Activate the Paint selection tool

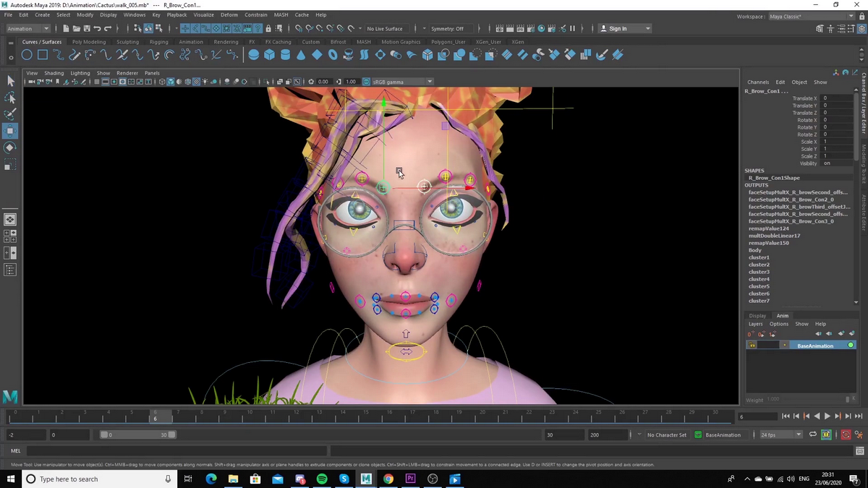click(x=10, y=114)
